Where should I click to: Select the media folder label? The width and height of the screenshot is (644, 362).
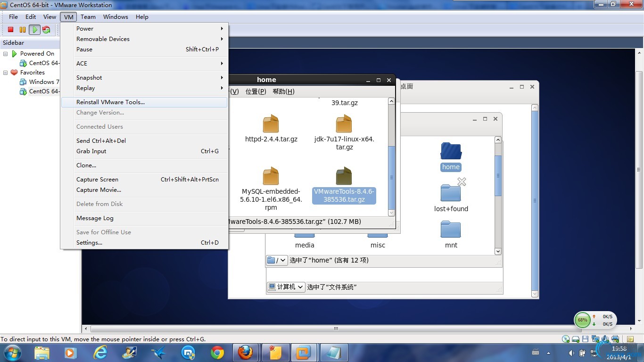(305, 245)
